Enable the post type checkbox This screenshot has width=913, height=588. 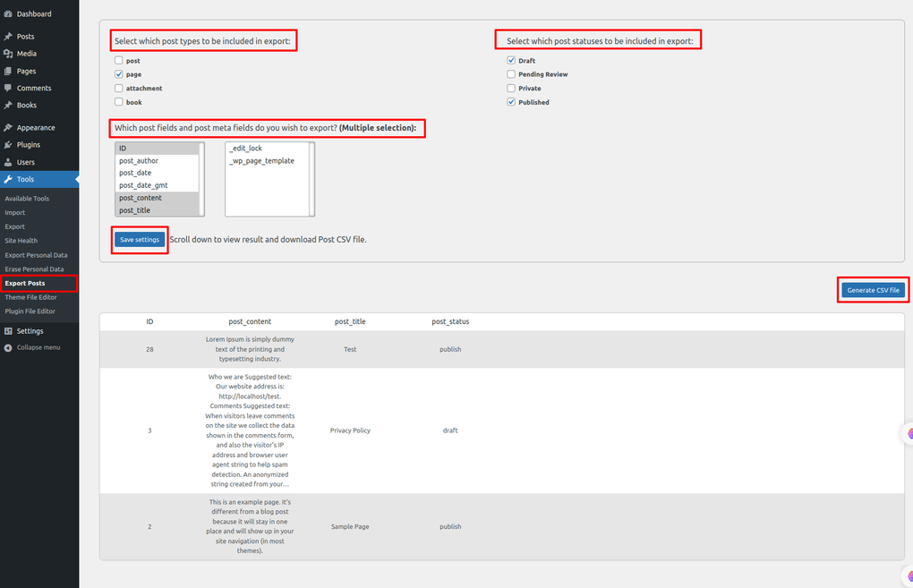click(x=119, y=60)
